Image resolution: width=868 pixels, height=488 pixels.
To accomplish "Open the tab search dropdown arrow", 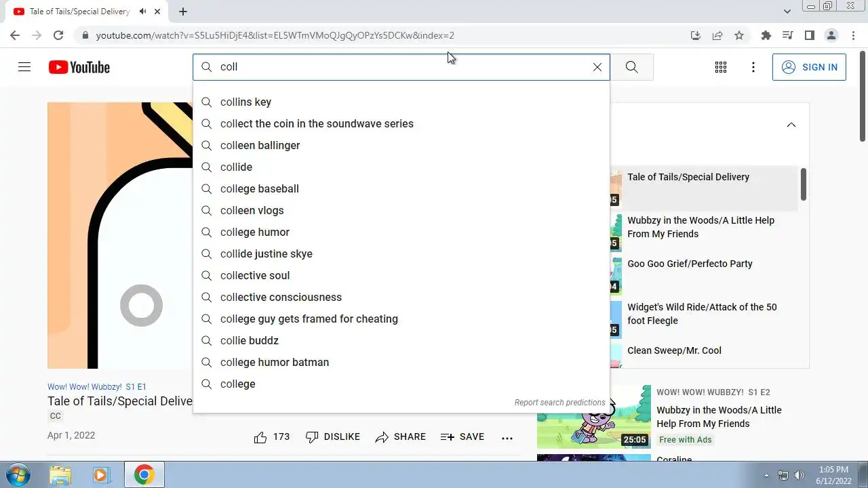I will (787, 12).
